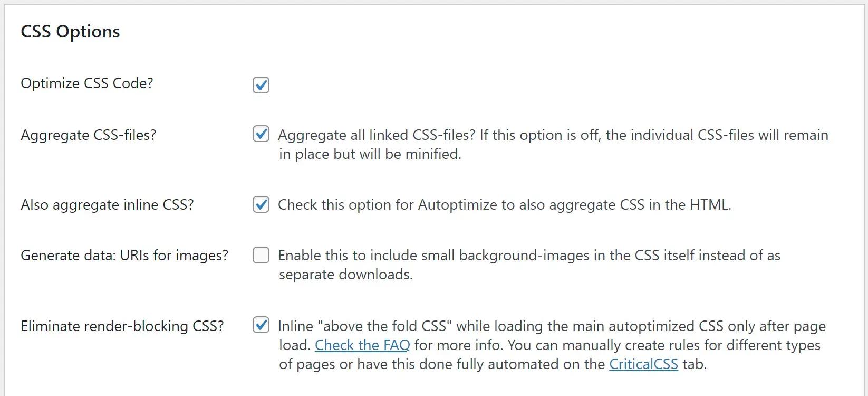
Task: Open the CriticalCSS tab link
Action: click(x=643, y=364)
